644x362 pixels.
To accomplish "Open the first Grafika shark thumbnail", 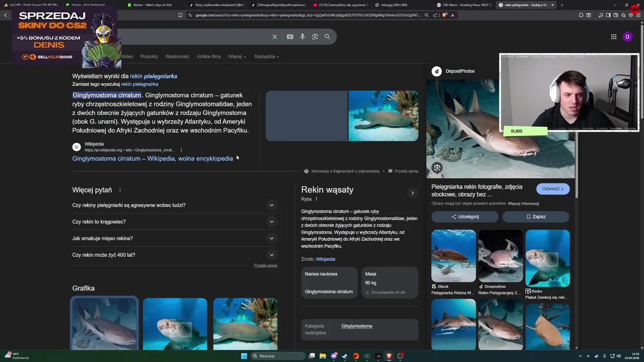I will 104,323.
